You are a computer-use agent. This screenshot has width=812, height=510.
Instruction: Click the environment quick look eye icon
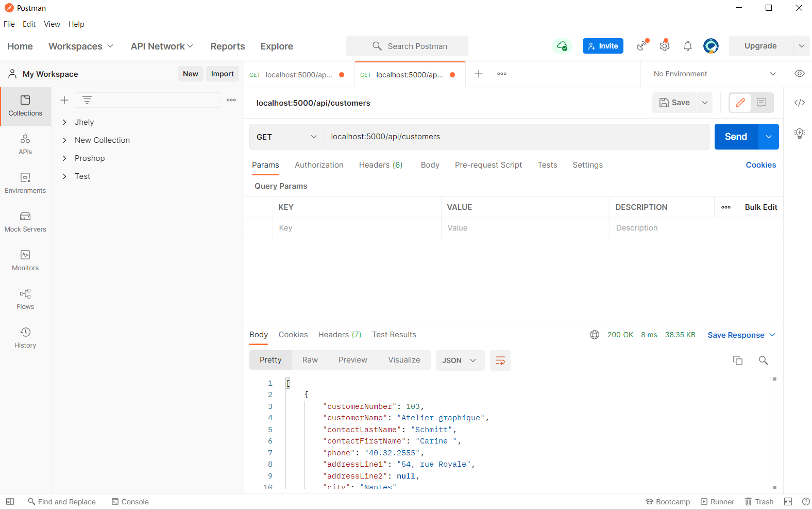[800, 74]
